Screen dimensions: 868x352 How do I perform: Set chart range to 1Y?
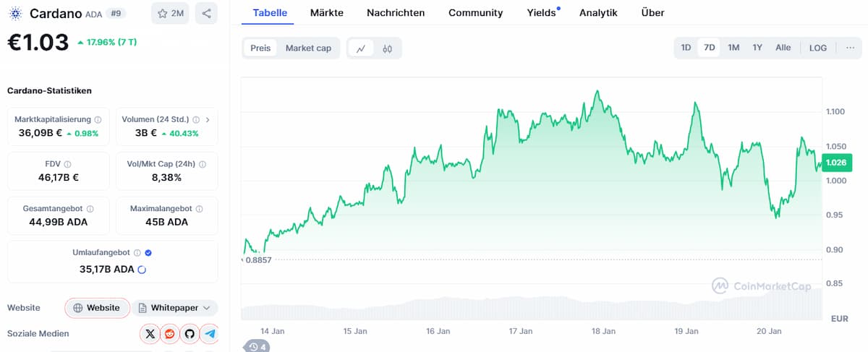[x=757, y=48]
